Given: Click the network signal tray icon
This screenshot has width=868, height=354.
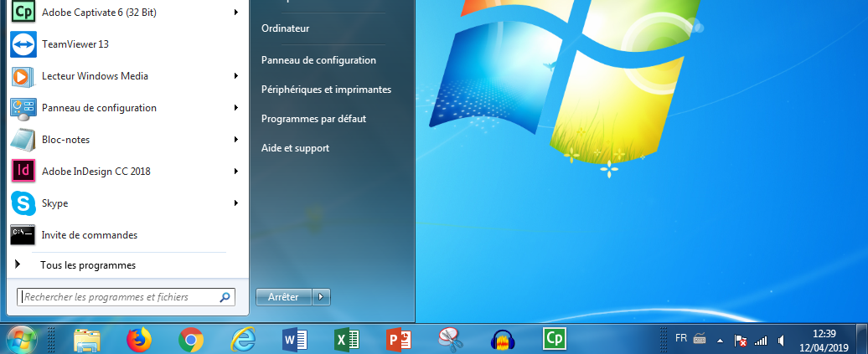Looking at the screenshot, I should (761, 340).
